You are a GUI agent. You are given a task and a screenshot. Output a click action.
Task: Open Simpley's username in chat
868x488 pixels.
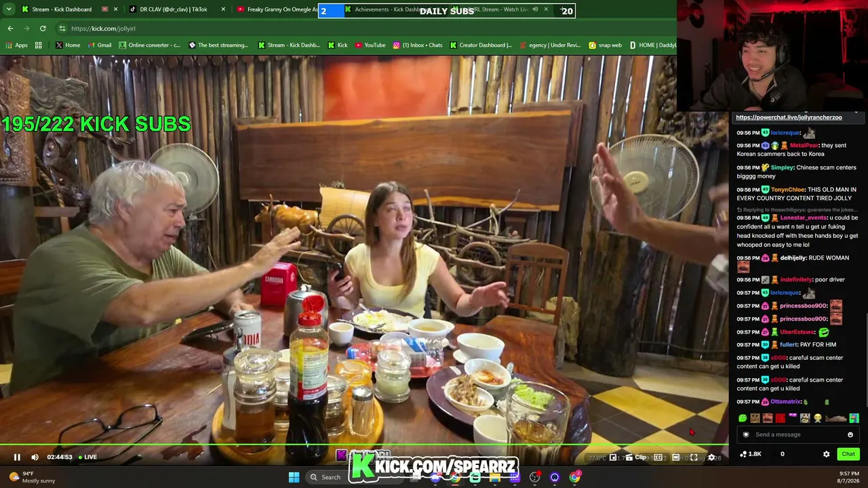782,167
